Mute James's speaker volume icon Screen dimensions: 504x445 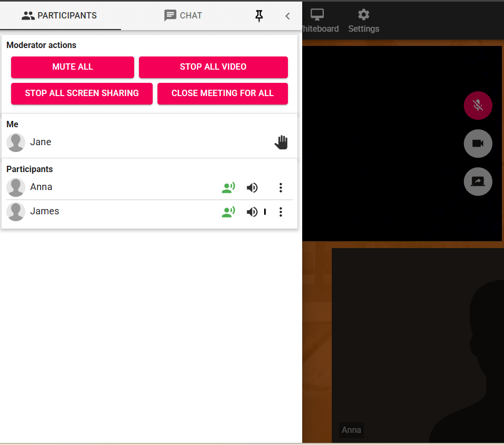tap(252, 212)
